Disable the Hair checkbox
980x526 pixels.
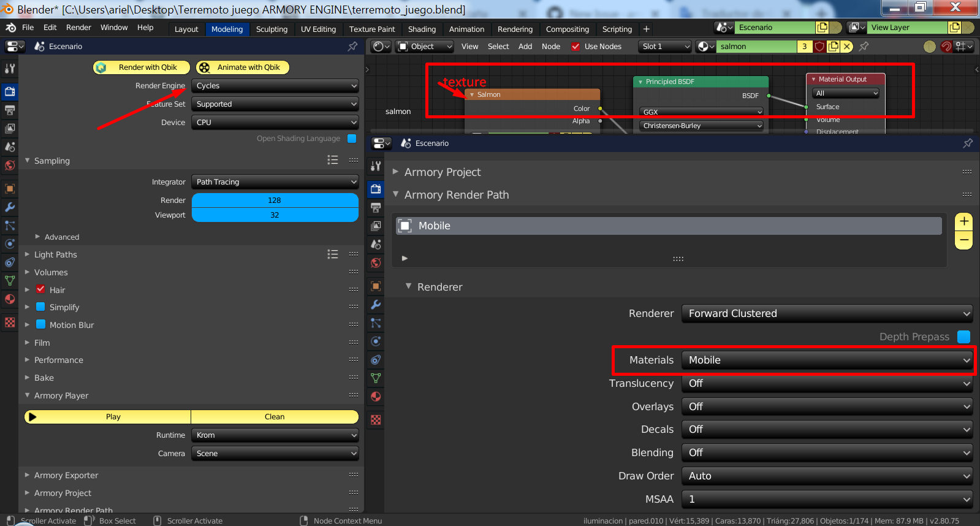[40, 289]
